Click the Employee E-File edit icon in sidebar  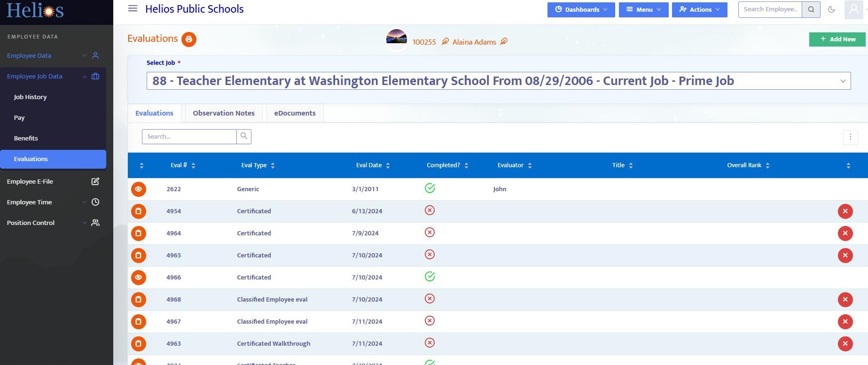[95, 181]
